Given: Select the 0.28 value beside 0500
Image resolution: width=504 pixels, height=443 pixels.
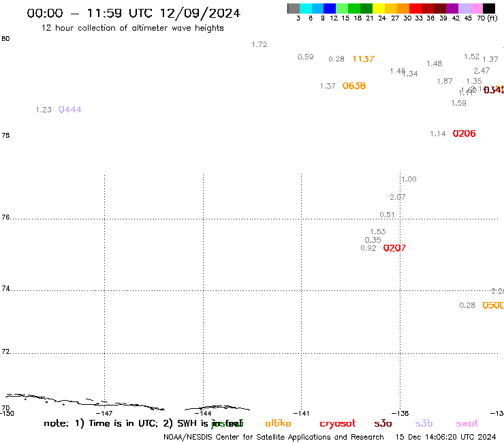Looking at the screenshot, I should pos(467,305).
